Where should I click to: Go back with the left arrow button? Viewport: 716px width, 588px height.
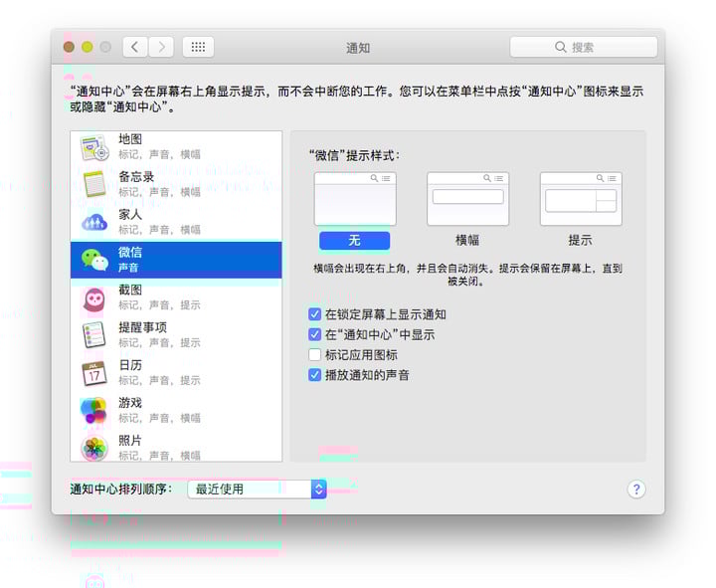point(134,47)
